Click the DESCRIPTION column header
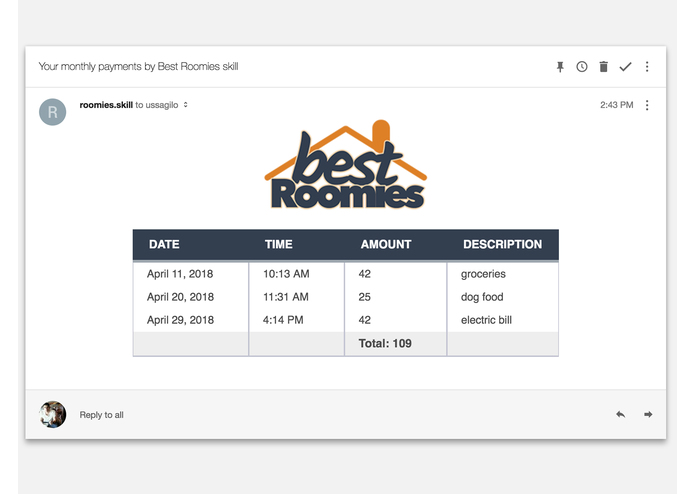The image size is (695, 494). 502,244
